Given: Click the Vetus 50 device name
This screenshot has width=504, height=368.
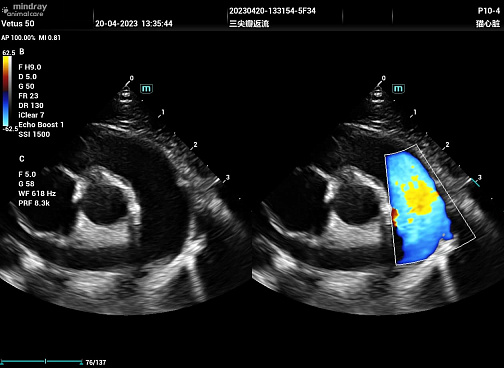Looking at the screenshot, I should [18, 24].
